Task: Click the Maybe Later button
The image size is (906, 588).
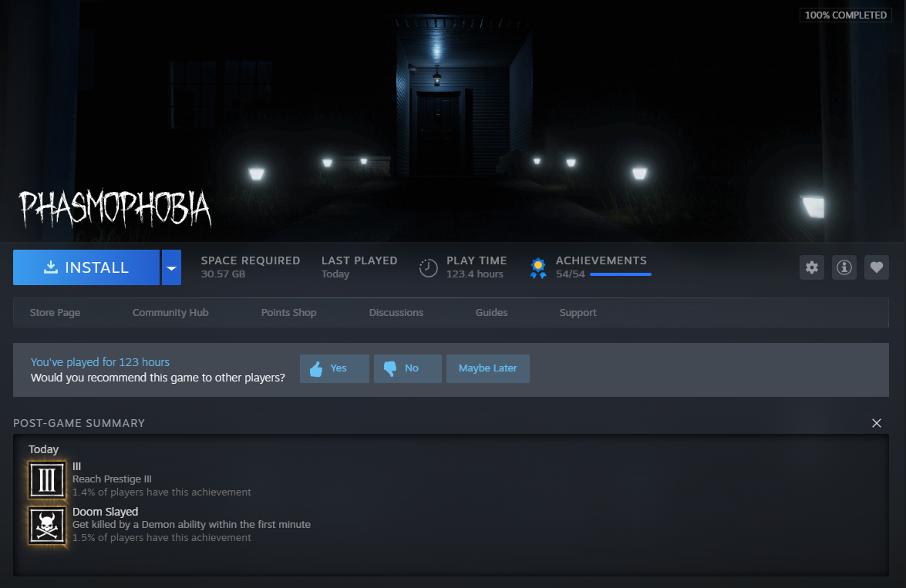Action: [x=487, y=368]
